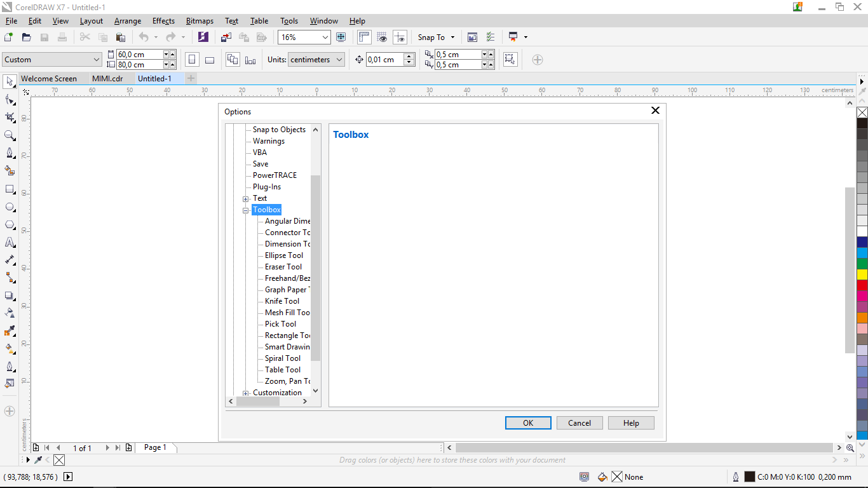This screenshot has width=868, height=488.
Task: Click the Search Content icon
Action: [x=203, y=37]
